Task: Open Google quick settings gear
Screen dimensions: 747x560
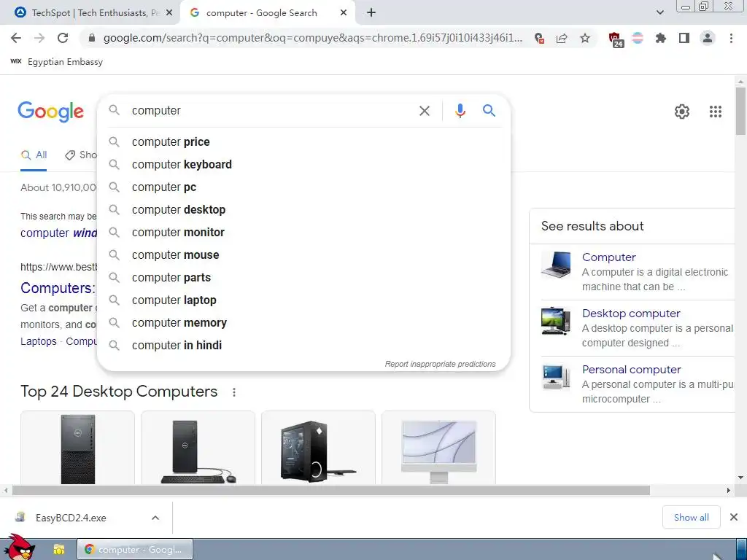Action: 682,112
